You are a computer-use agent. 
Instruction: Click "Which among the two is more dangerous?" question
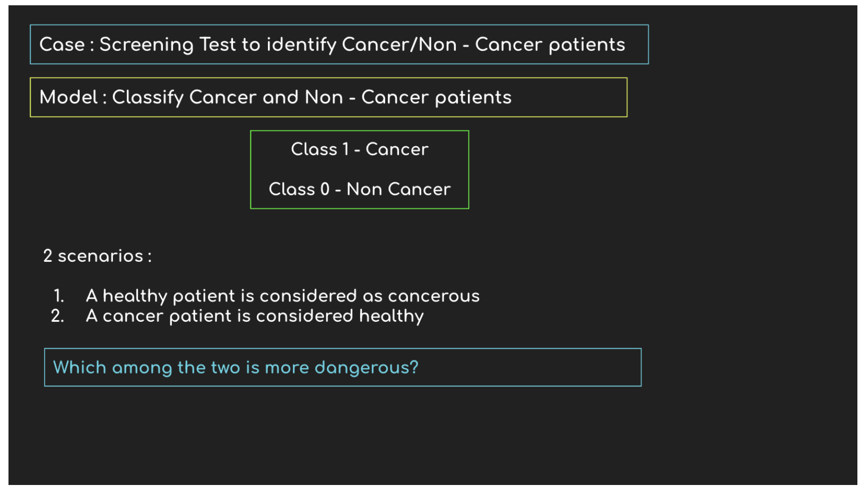pyautogui.click(x=236, y=367)
